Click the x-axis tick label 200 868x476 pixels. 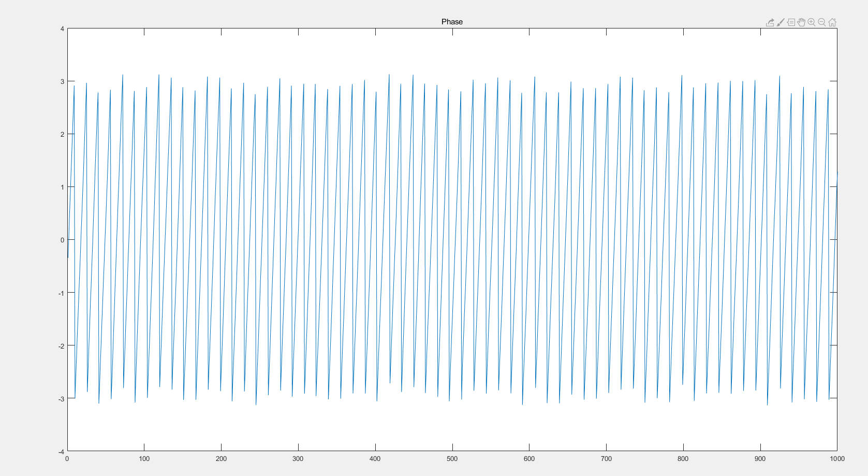tap(221, 458)
